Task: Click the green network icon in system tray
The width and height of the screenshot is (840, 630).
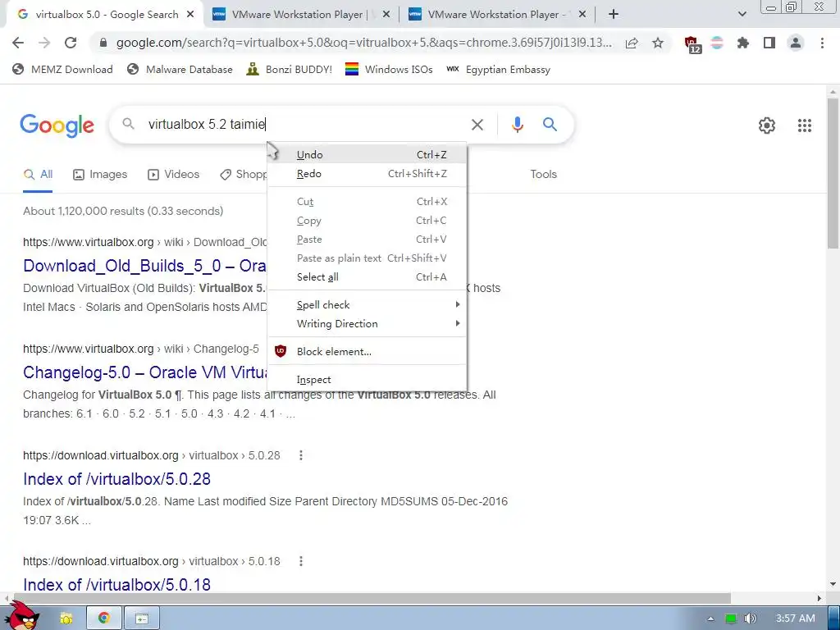Action: point(731,619)
